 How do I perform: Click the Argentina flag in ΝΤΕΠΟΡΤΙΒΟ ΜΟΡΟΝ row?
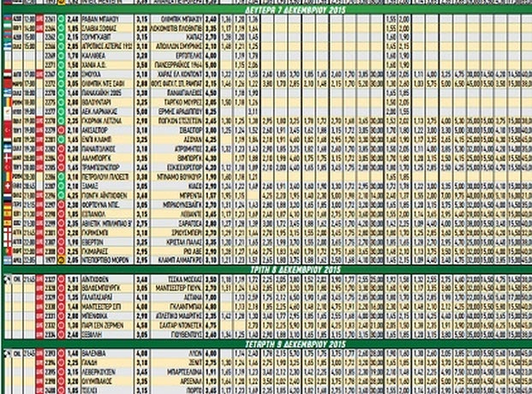click(x=7, y=260)
